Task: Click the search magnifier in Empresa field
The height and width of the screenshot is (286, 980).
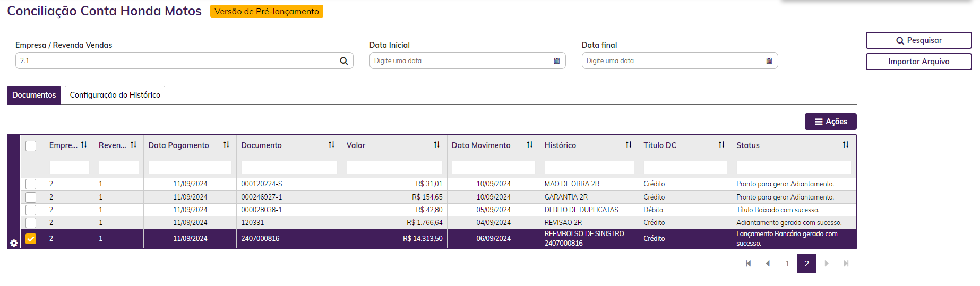Action: 343,61
